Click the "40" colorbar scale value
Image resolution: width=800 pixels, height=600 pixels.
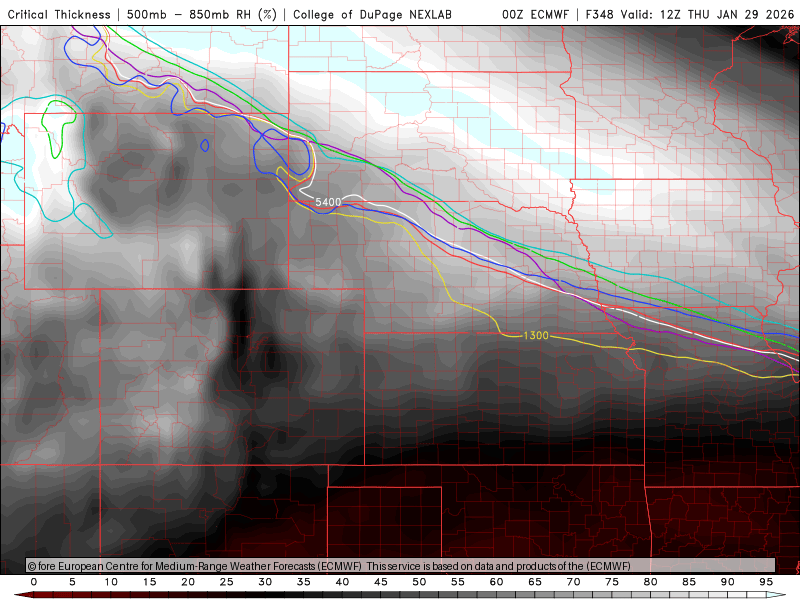[x=342, y=582]
